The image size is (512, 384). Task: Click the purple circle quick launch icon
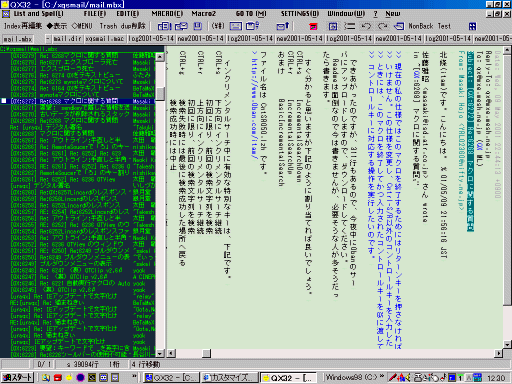[80, 378]
